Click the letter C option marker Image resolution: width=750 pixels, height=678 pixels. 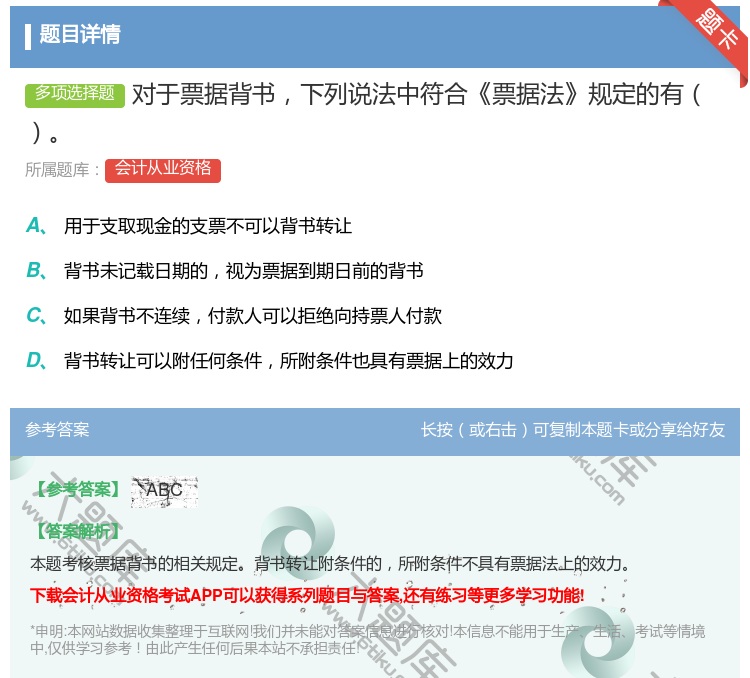[x=37, y=316]
